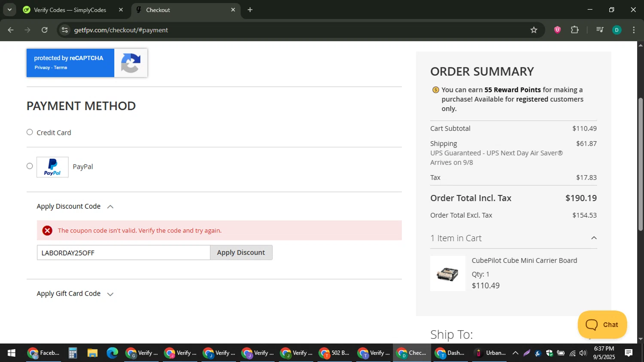Select the Checkout browser tab
The image size is (644, 362).
point(185,10)
